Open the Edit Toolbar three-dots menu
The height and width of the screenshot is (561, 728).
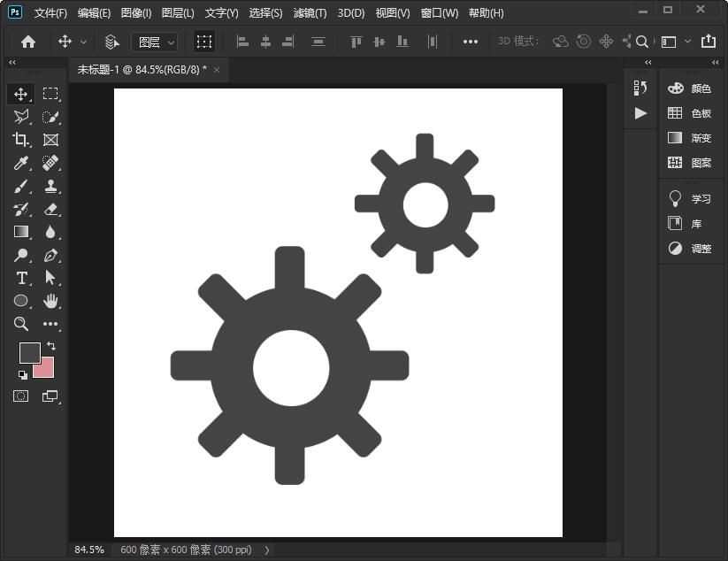pos(50,323)
